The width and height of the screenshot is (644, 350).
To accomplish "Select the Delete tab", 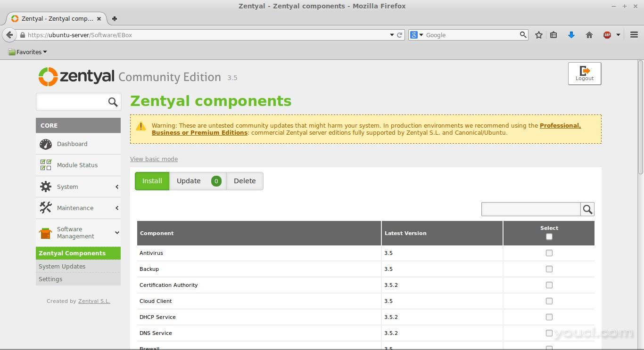I will [245, 181].
